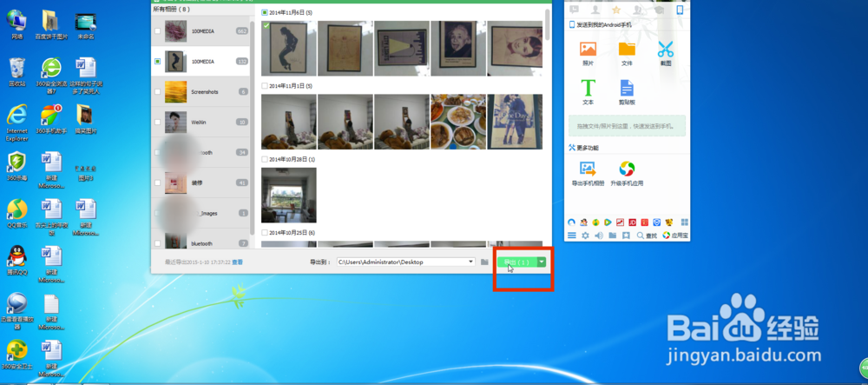Switch to QQ My Phone tab
Viewport: 868px width, 385px height.
(x=680, y=10)
